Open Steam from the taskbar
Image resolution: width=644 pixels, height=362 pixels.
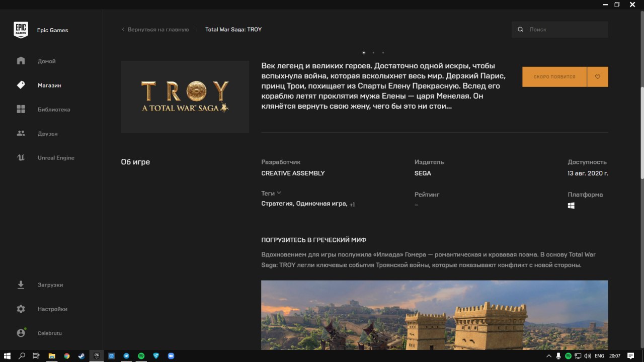coord(82,356)
